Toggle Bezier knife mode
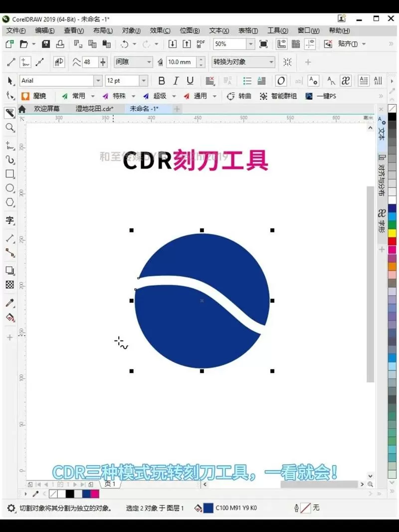The height and width of the screenshot is (532, 399). [x=40, y=62]
